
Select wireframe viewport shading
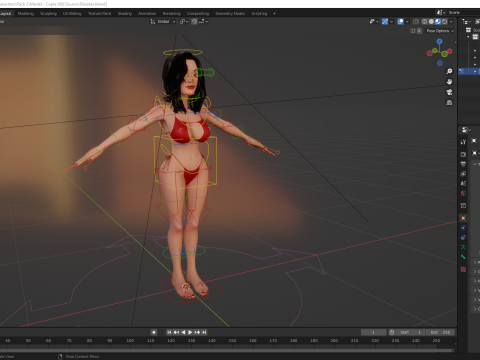[x=425, y=21]
